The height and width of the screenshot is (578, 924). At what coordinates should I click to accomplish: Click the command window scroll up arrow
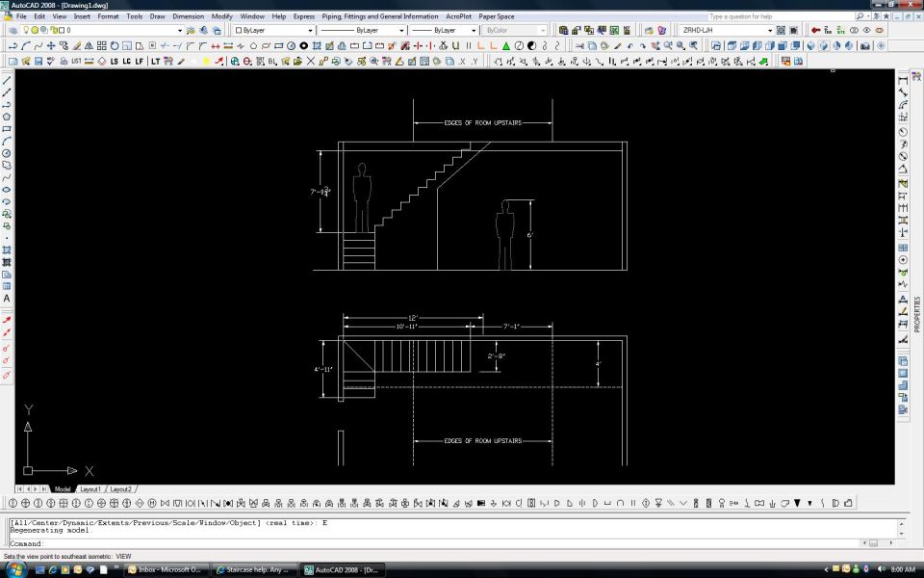point(901,523)
